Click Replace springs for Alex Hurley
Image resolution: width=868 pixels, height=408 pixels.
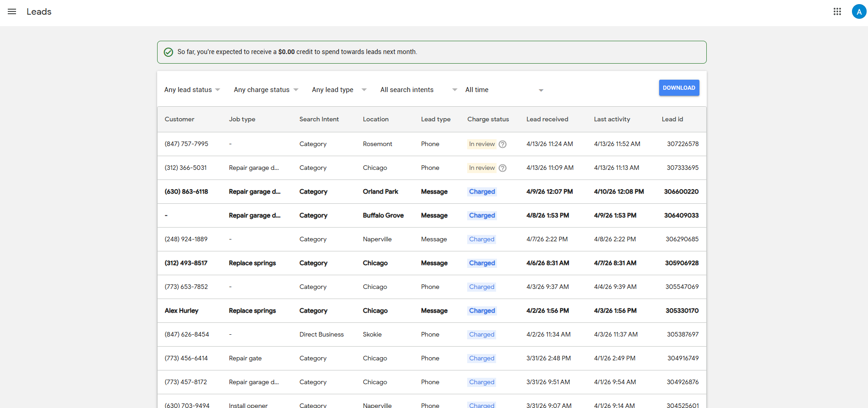click(x=252, y=310)
